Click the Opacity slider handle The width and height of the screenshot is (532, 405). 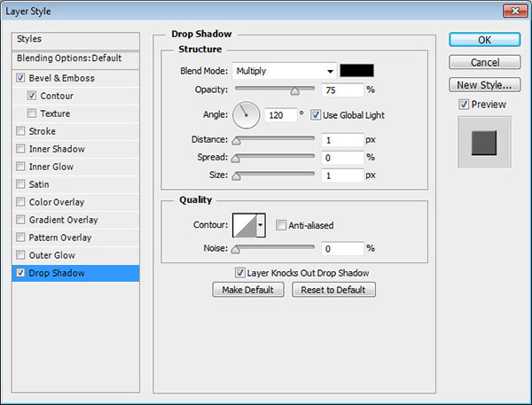pos(294,90)
